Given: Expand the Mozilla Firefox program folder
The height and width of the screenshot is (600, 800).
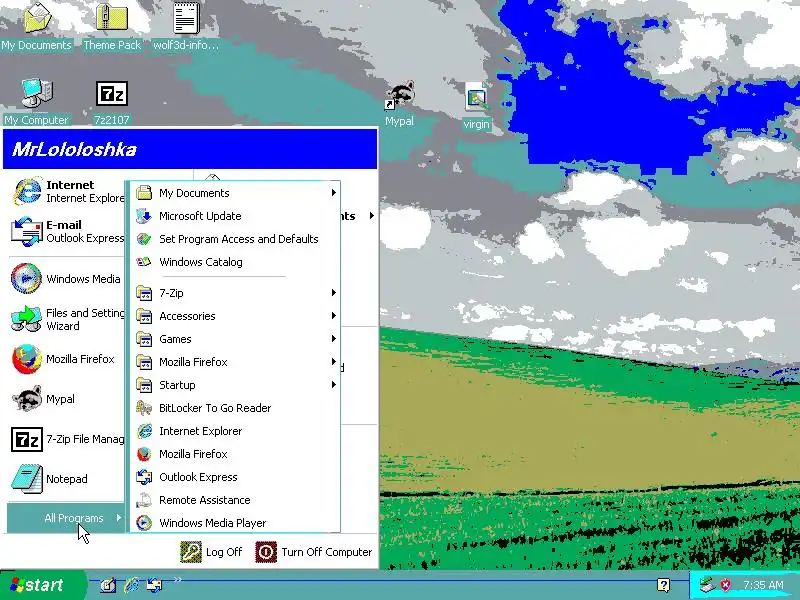Looking at the screenshot, I should (x=235, y=362).
